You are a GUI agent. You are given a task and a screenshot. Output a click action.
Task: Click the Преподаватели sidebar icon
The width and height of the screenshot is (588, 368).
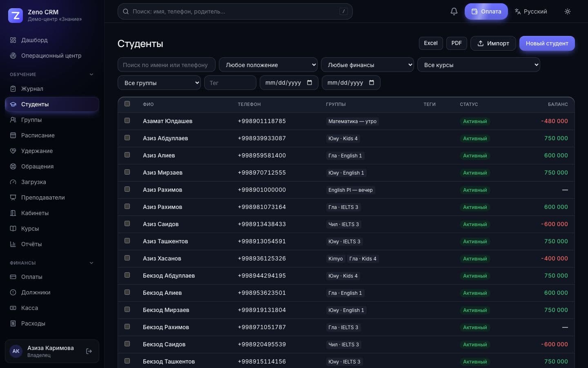coord(13,197)
